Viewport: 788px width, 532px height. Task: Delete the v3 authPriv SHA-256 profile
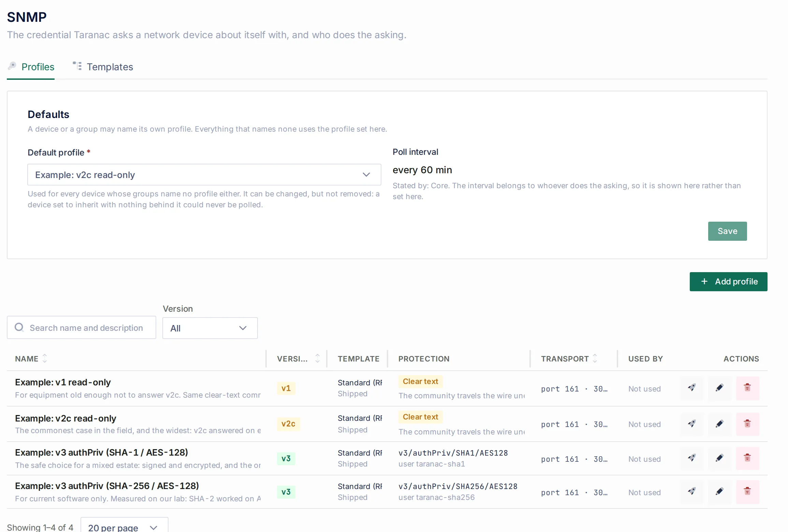coord(747,492)
